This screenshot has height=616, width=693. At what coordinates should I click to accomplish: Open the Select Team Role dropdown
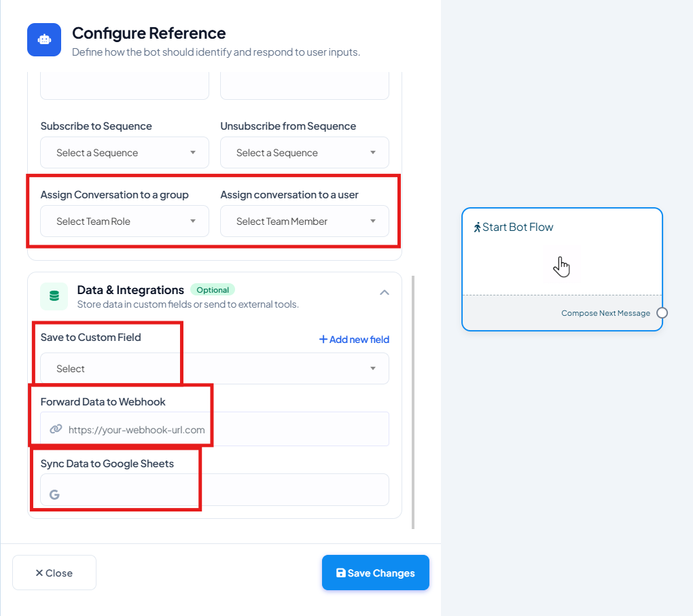click(x=124, y=221)
